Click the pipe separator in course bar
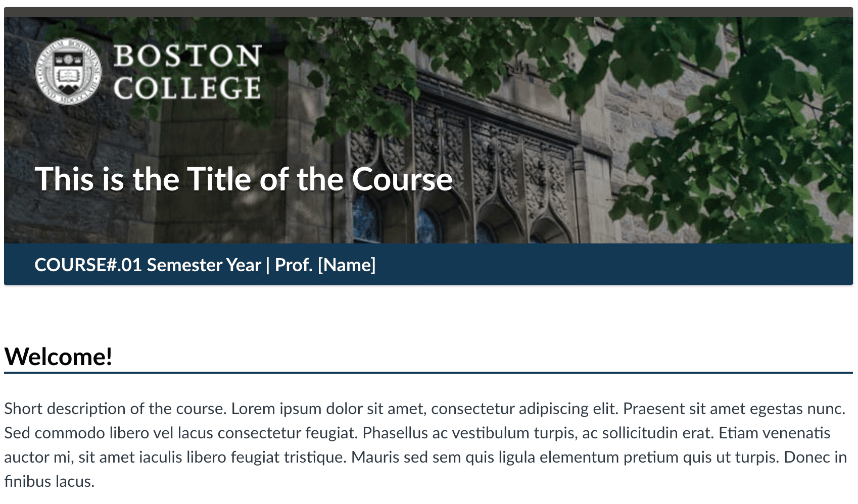The height and width of the screenshot is (504, 858). pyautogui.click(x=268, y=265)
